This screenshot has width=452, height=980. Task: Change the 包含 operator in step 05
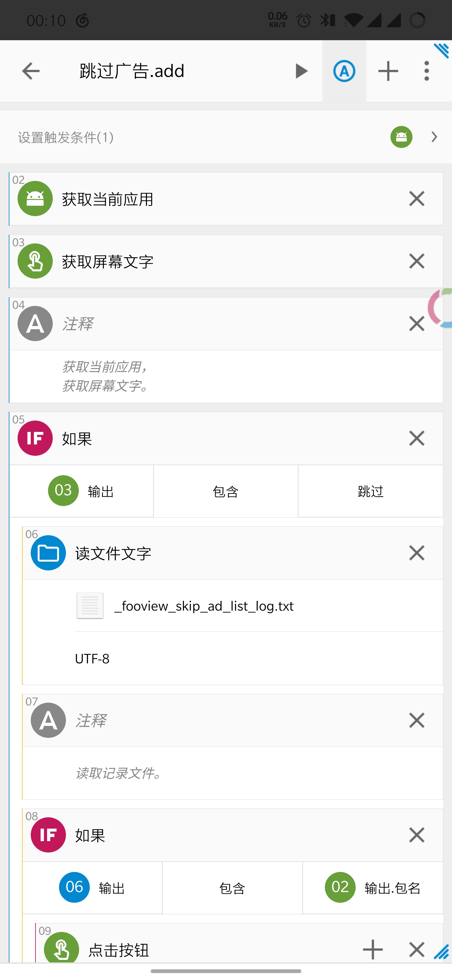225,492
